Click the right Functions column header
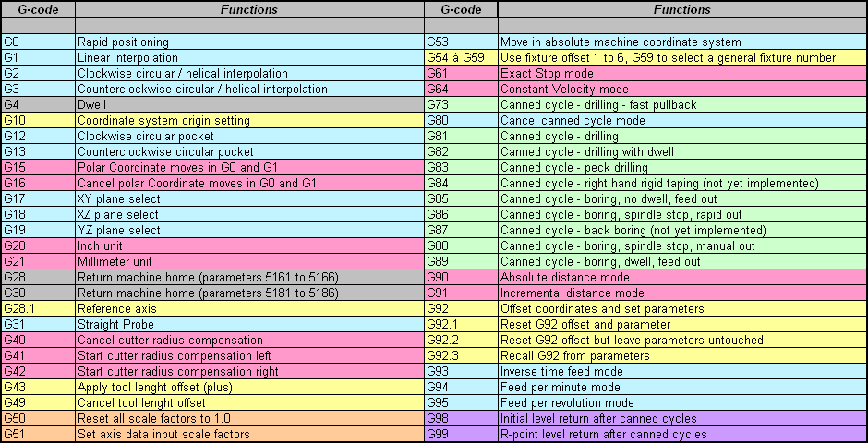This screenshot has height=443, width=868. coord(682,9)
